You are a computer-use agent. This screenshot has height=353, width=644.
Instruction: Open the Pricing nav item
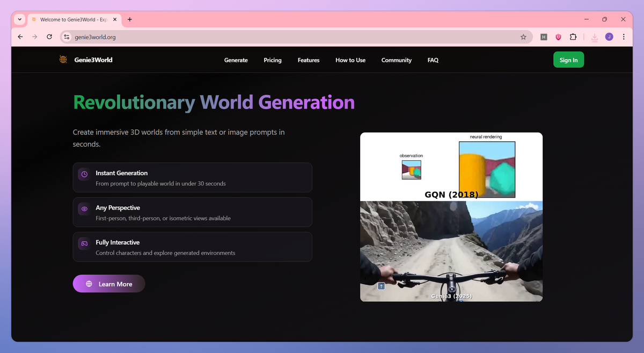tap(273, 60)
